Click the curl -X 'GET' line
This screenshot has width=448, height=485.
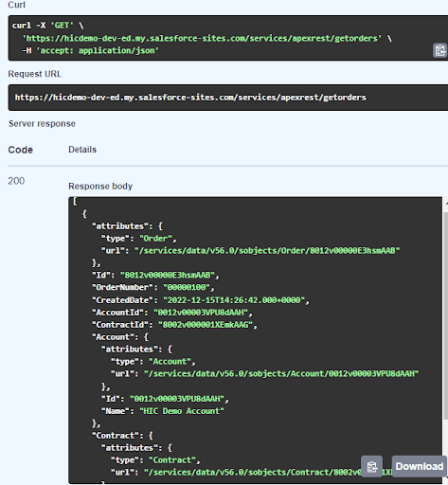[x=48, y=26]
